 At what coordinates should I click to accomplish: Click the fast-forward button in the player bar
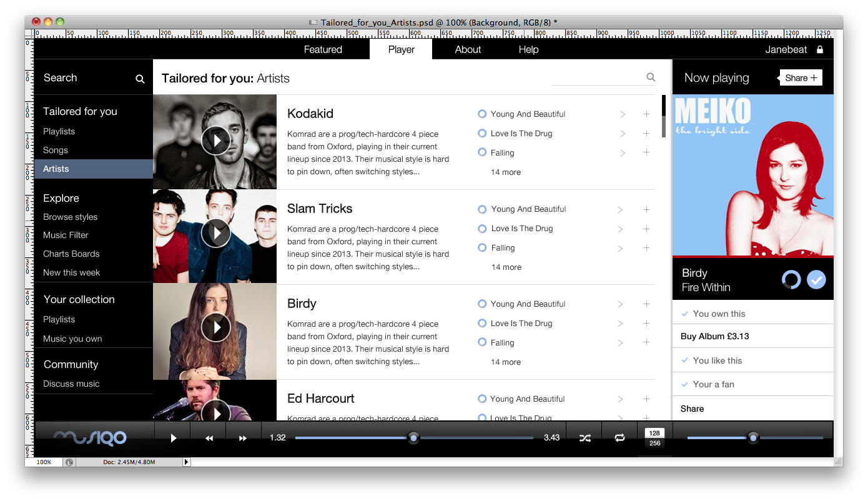point(243,439)
